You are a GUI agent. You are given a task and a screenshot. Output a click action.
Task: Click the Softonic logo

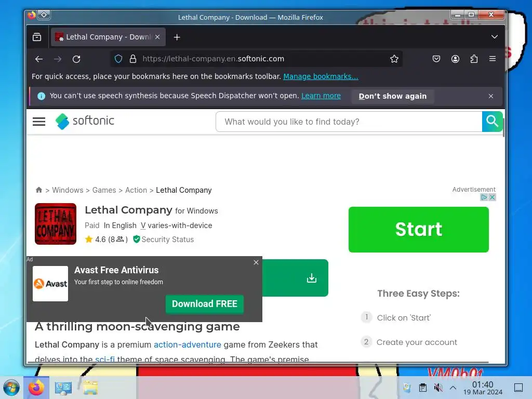(x=85, y=121)
